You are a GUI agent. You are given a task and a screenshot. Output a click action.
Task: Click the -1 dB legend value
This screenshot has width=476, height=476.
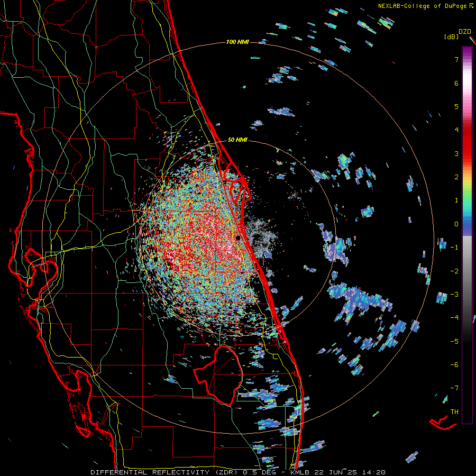(454, 248)
